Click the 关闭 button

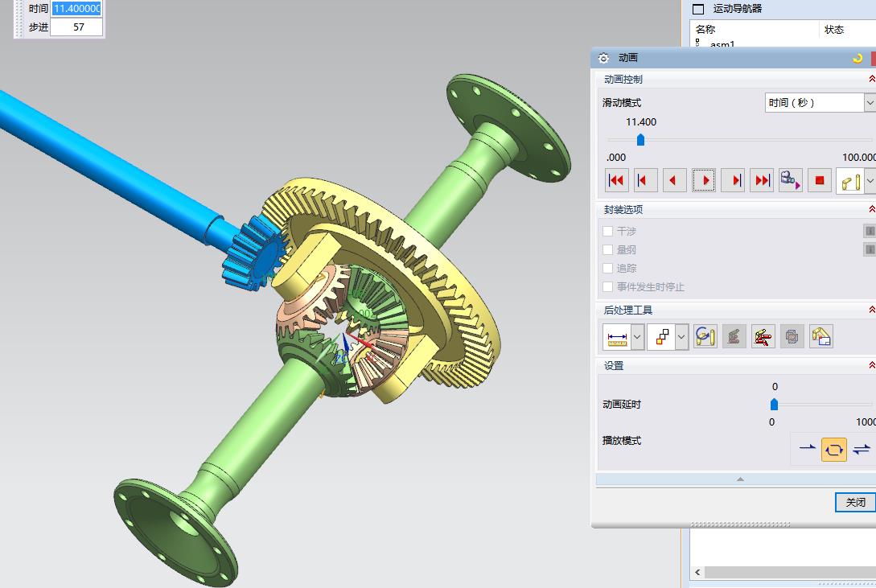pos(855,502)
